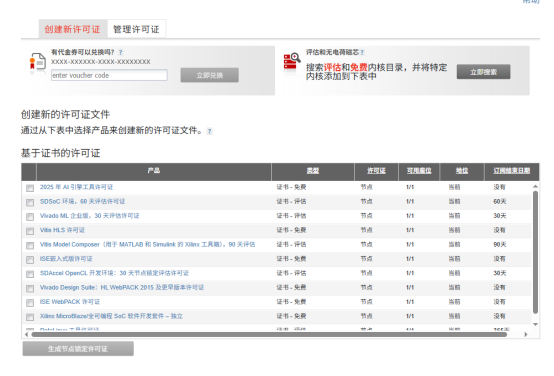
Task: Open the Vitis Model Composer 90 天评估 link
Action: click(147, 245)
